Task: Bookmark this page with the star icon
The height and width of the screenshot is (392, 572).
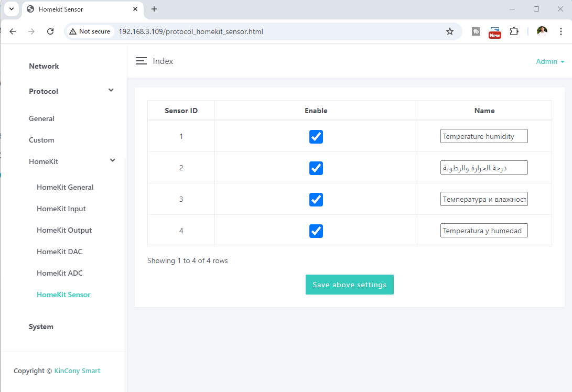Action: [x=449, y=31]
